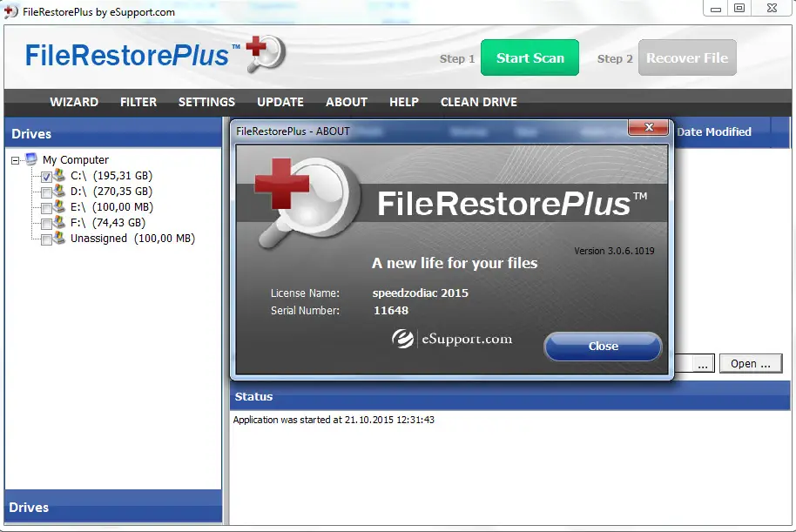Click the FileRestorePlus magnifier logo in header
Image resolution: width=796 pixels, height=532 pixels.
pyautogui.click(x=266, y=53)
